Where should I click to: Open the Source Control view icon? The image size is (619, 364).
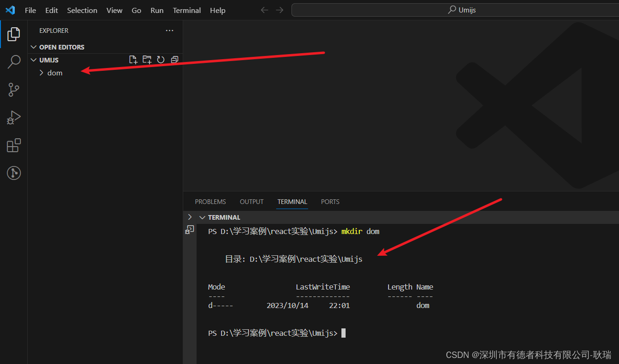(14, 90)
